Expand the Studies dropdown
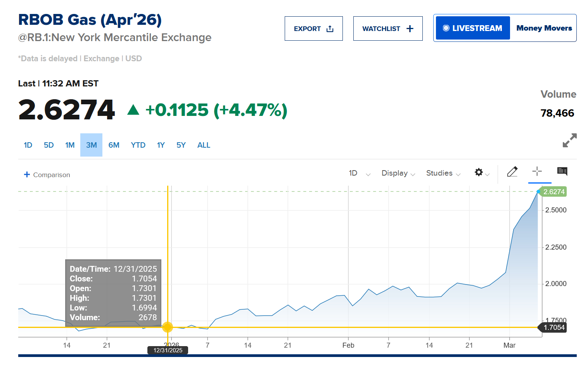Image resolution: width=588 pixels, height=369 pixels. click(x=443, y=173)
